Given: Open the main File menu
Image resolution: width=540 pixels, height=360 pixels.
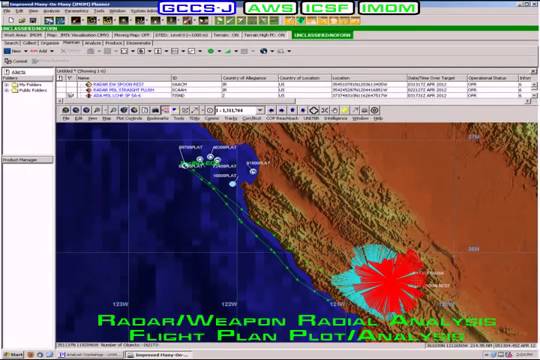Looking at the screenshot, I should pyautogui.click(x=7, y=11).
